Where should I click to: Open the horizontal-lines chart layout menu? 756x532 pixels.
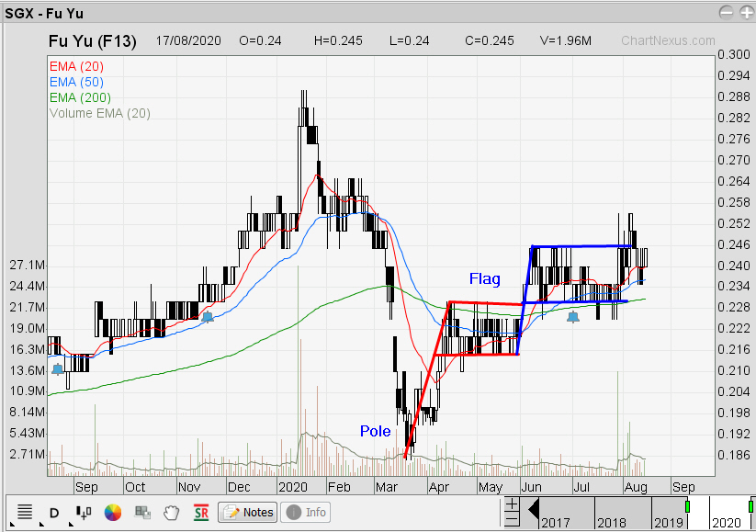(x=25, y=512)
